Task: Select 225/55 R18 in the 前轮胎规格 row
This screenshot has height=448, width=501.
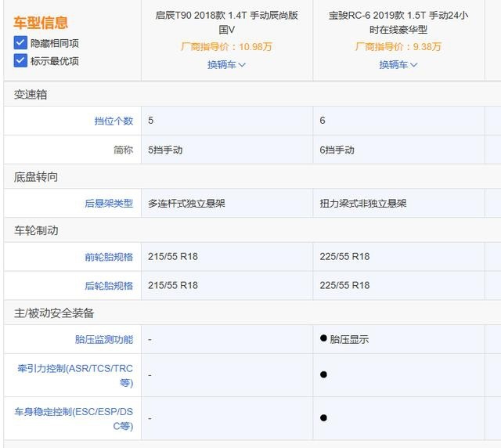Action: tap(344, 256)
